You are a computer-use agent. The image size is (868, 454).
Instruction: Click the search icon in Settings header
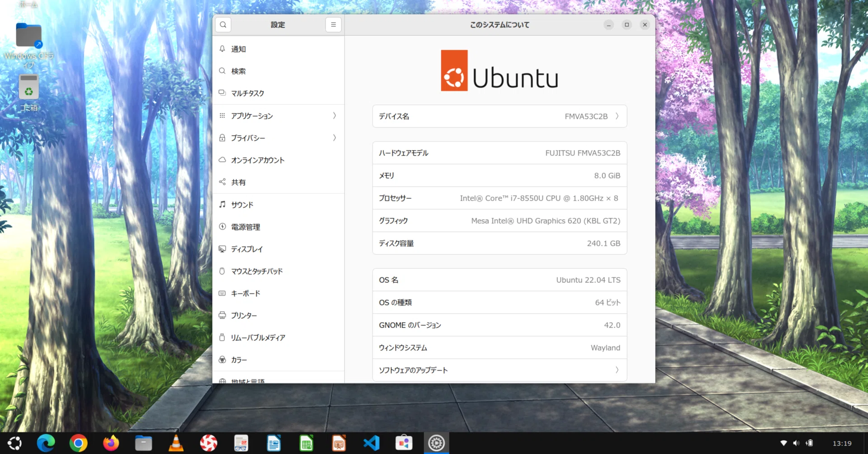click(223, 25)
